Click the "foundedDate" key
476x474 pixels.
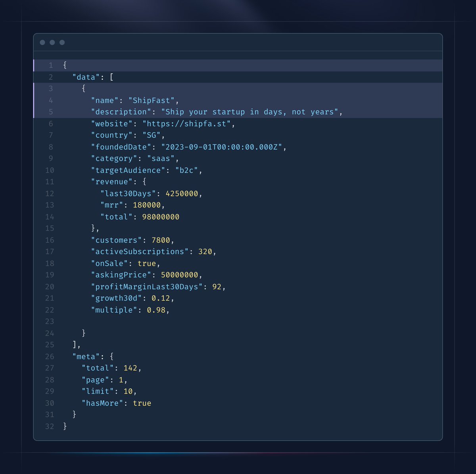(121, 147)
